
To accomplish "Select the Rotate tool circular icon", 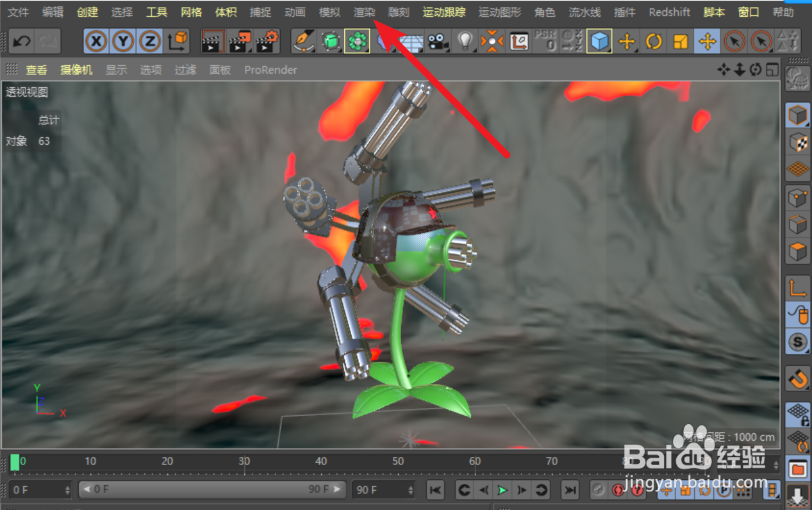I will click(x=653, y=42).
